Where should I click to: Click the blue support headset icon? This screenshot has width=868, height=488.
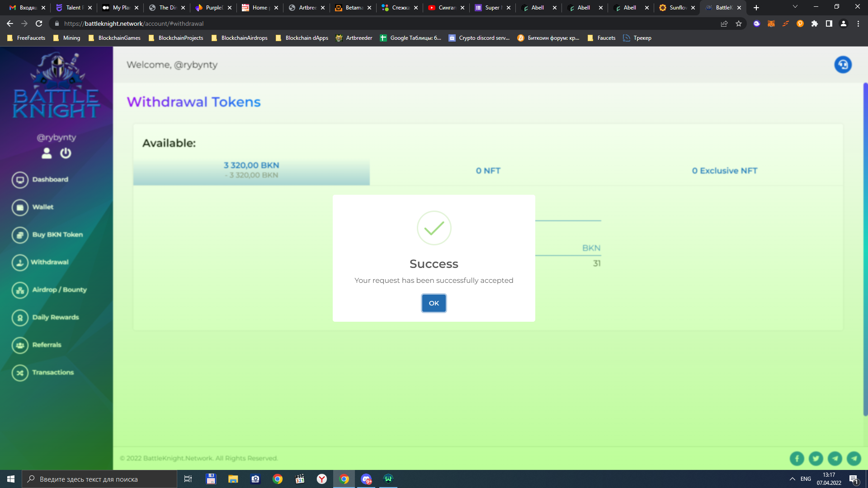pos(843,65)
